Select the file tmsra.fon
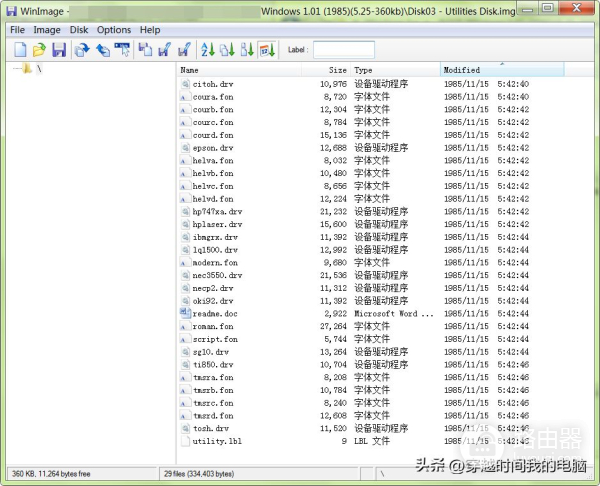The height and width of the screenshot is (486, 600). (x=213, y=377)
